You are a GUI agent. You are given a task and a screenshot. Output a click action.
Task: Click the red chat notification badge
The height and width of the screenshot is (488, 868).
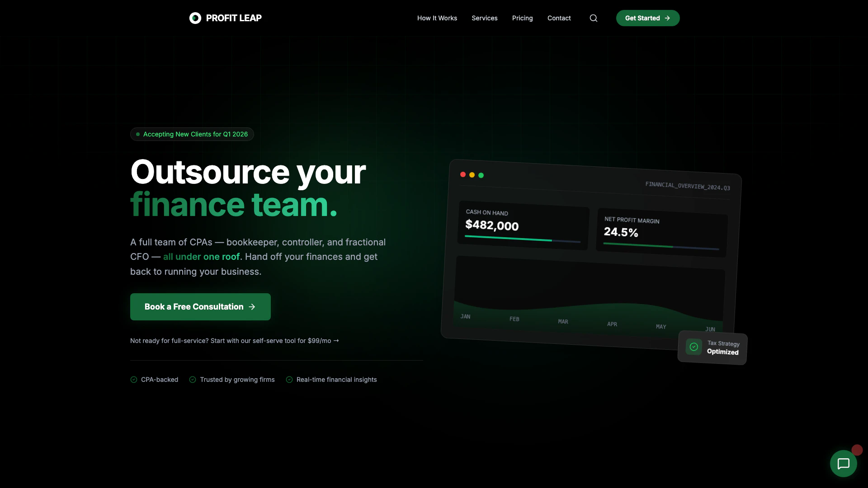857,450
